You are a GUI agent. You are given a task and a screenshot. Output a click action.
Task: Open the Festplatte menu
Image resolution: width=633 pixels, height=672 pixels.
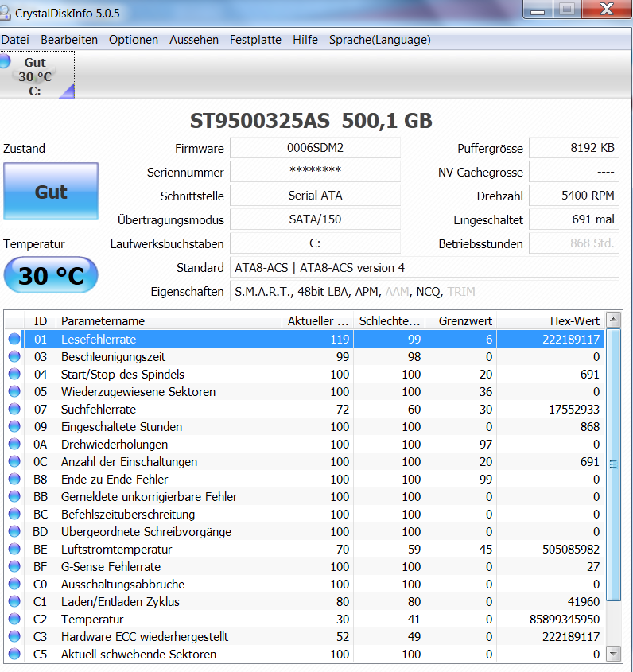pyautogui.click(x=255, y=40)
